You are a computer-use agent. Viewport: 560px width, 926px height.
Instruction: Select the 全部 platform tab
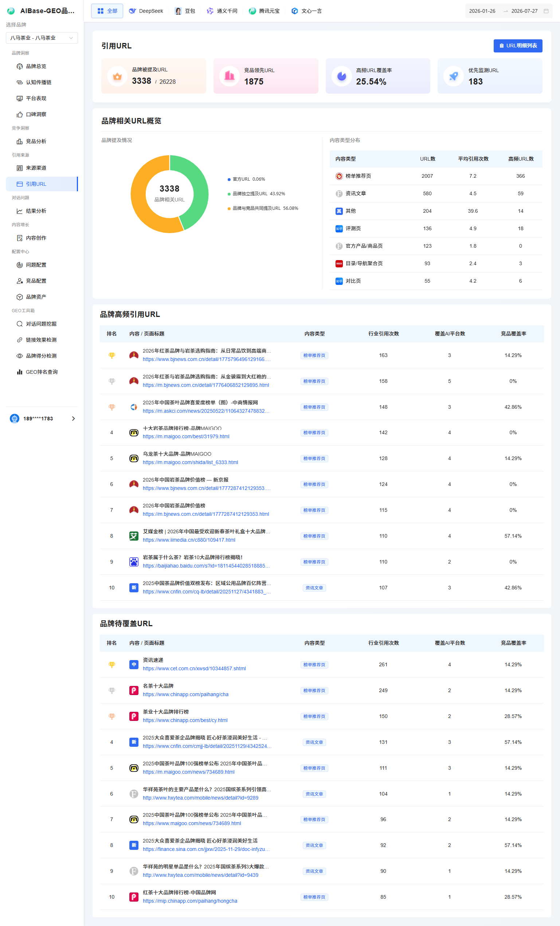click(107, 11)
